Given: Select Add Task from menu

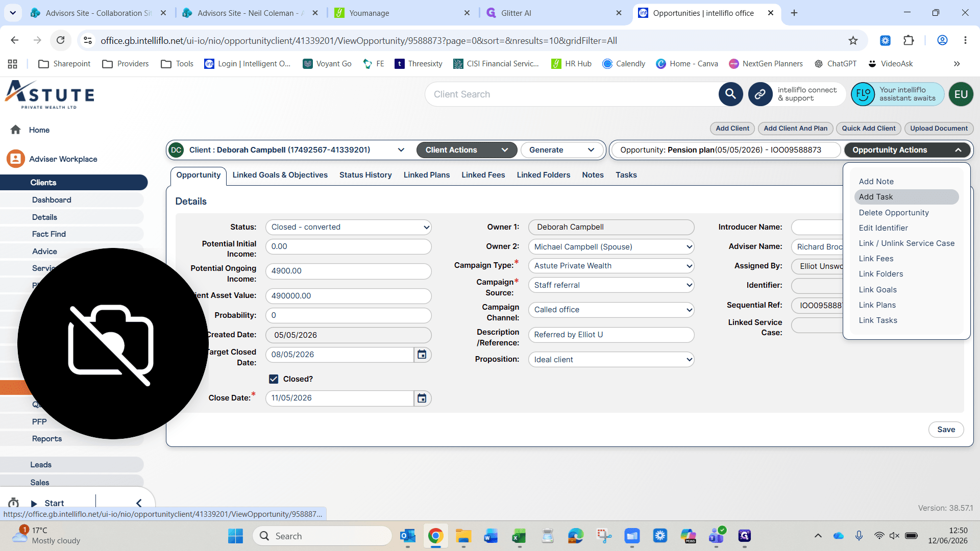Looking at the screenshot, I should click(906, 197).
